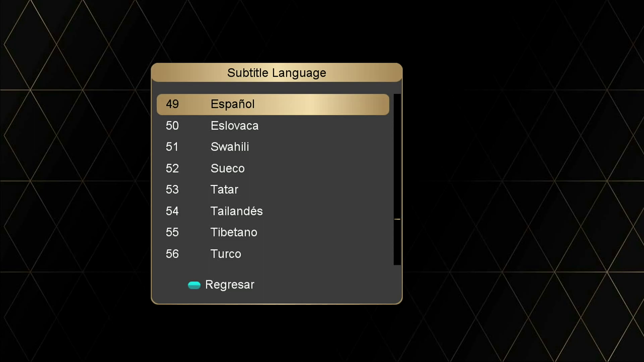Click the number 56 row index
The image size is (644, 362).
tap(172, 254)
